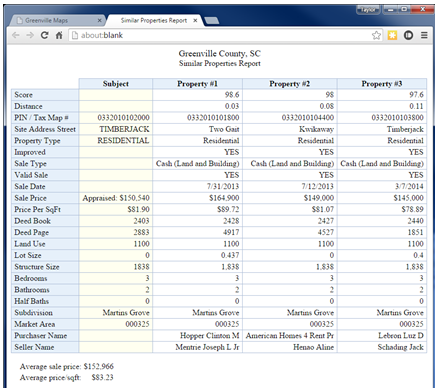Click the browser Back arrow

tap(16, 35)
